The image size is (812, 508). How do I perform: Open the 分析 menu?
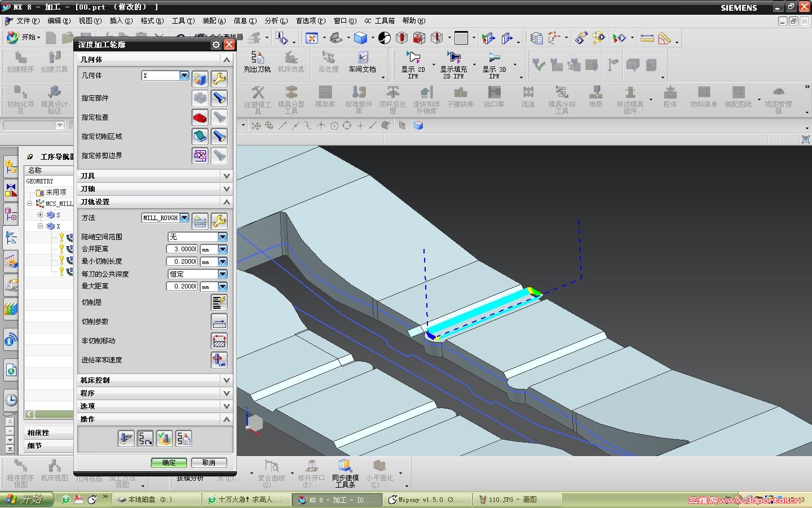click(276, 21)
